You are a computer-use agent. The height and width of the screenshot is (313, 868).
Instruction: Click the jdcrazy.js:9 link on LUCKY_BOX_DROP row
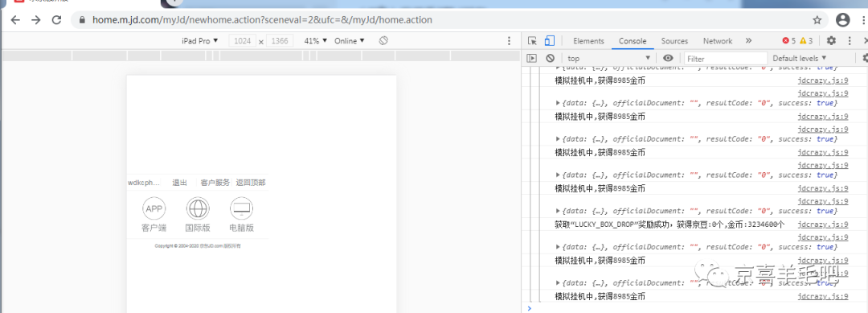pyautogui.click(x=823, y=224)
